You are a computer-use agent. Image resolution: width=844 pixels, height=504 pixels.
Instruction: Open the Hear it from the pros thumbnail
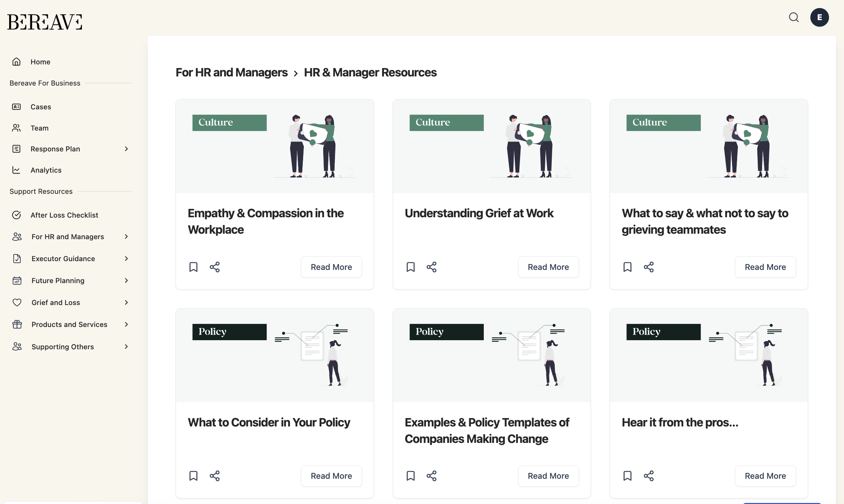(709, 355)
